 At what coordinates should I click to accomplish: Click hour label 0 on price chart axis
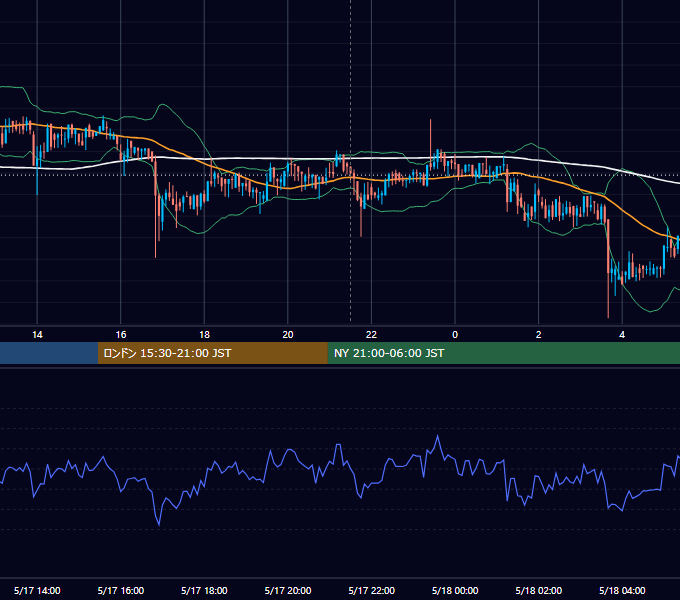[x=455, y=335]
